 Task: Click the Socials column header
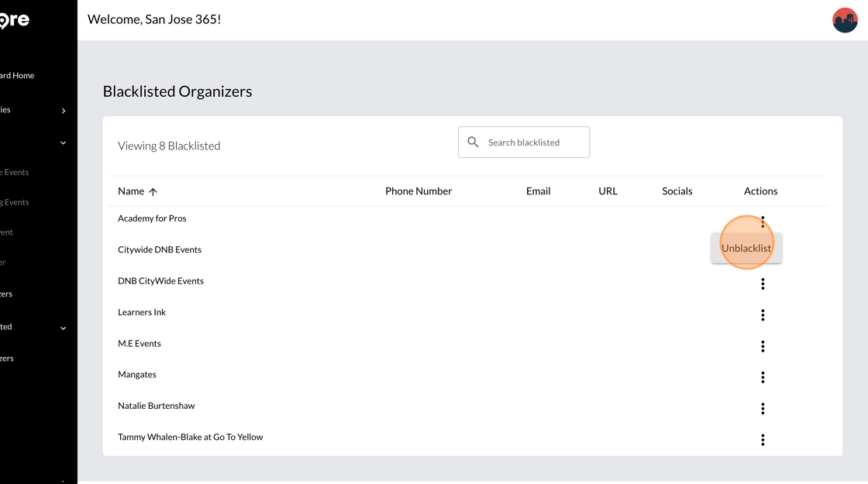click(677, 191)
